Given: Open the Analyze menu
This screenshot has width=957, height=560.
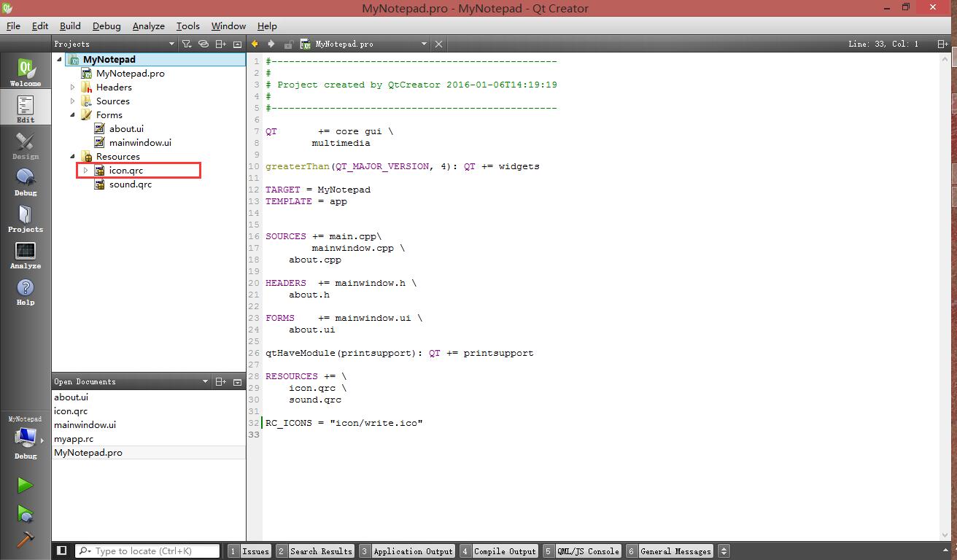Looking at the screenshot, I should pyautogui.click(x=149, y=26).
